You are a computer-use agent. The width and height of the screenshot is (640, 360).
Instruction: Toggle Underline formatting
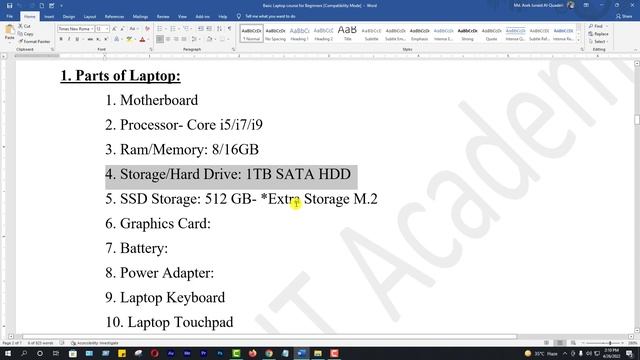(77, 39)
